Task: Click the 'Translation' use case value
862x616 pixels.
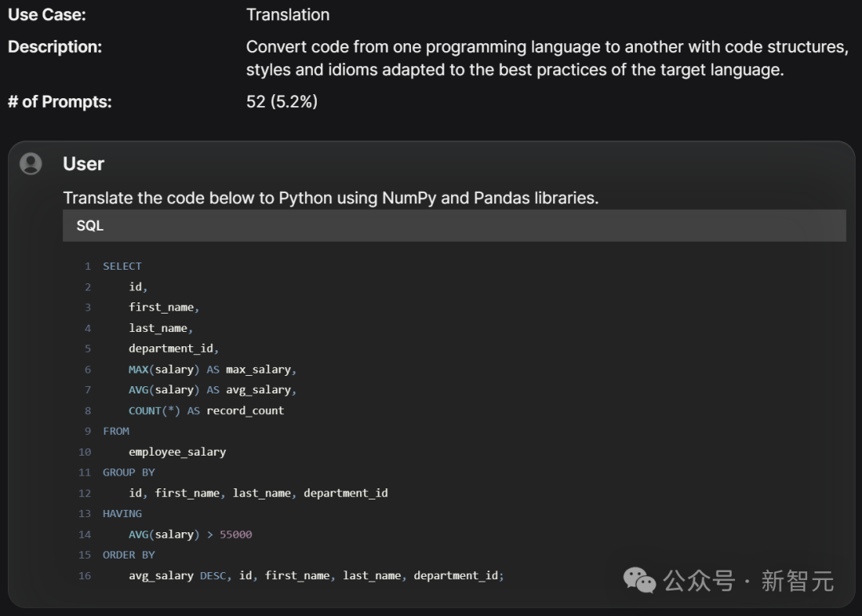Action: pyautogui.click(x=287, y=15)
